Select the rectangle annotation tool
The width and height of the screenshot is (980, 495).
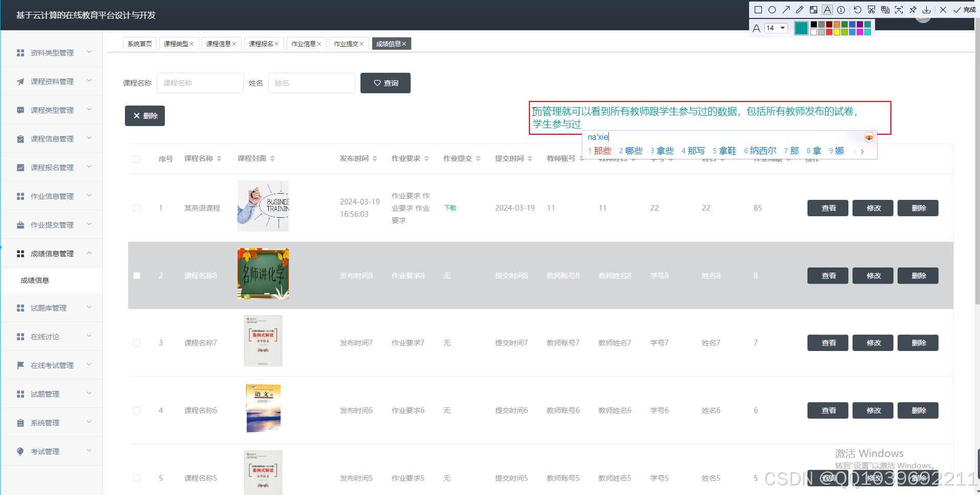click(x=758, y=10)
